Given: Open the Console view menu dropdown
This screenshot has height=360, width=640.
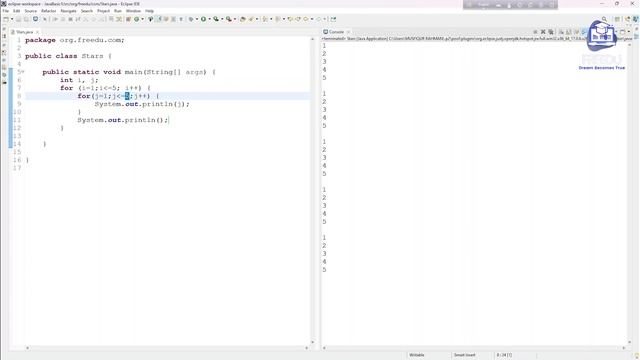Looking at the screenshot, I should pos(629,32).
